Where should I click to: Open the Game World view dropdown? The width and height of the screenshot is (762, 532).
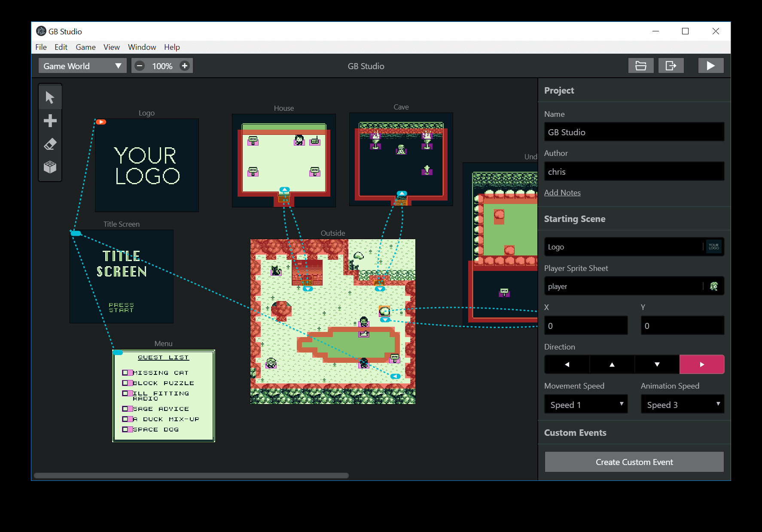82,66
